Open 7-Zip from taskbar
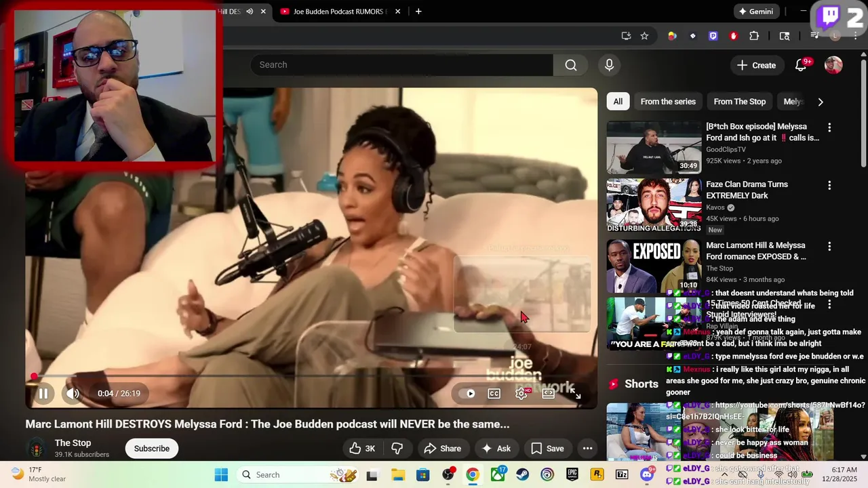Image resolution: width=868 pixels, height=488 pixels. pos(622,474)
